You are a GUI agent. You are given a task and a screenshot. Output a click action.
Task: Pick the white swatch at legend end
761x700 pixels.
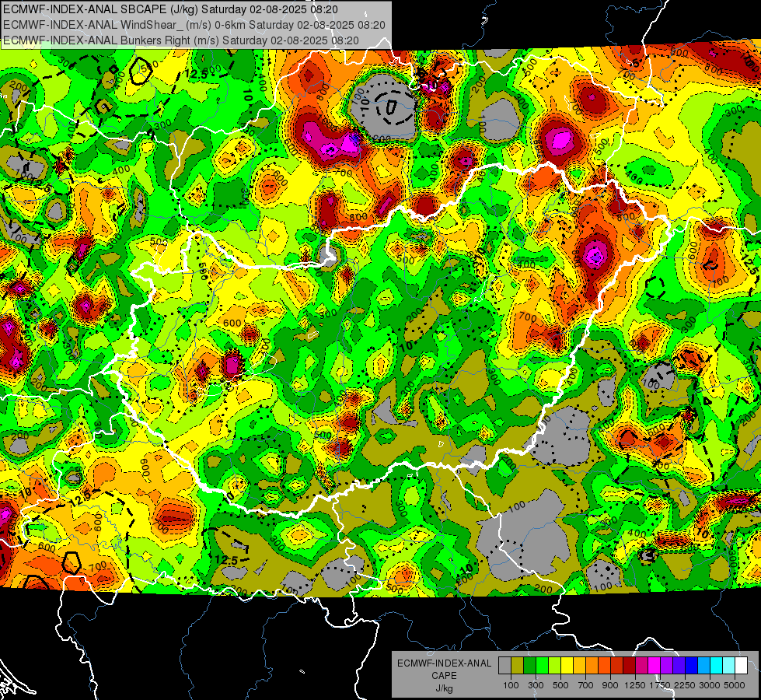pos(741,666)
